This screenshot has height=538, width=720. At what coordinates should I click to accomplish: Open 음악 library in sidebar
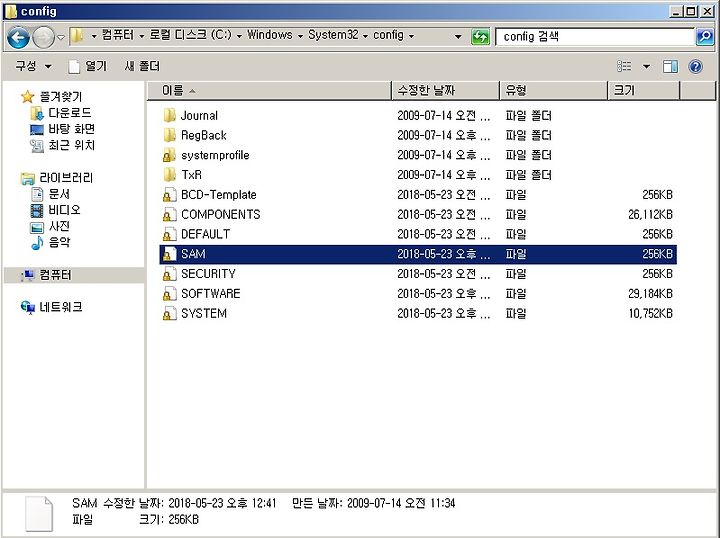tap(59, 242)
